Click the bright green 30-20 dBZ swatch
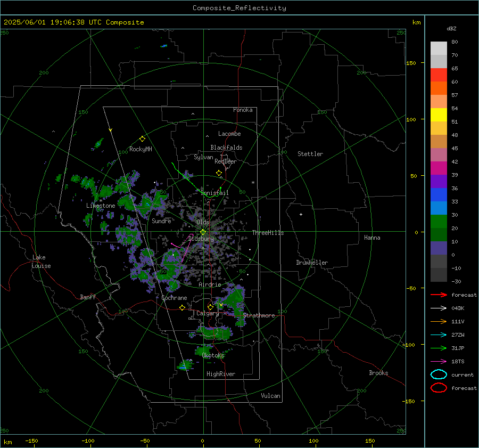Viewport: 479px width, 448px height. coord(439,222)
